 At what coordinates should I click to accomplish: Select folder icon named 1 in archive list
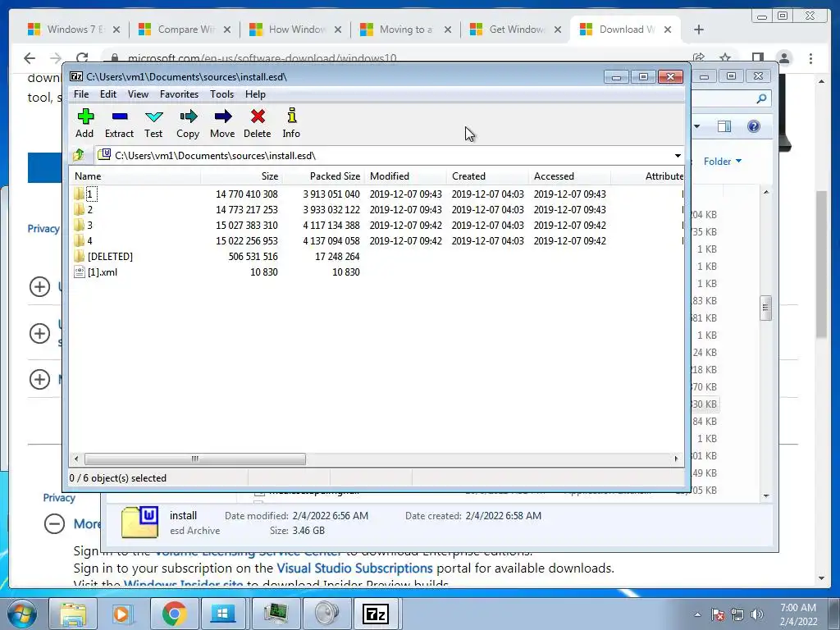[x=80, y=194]
